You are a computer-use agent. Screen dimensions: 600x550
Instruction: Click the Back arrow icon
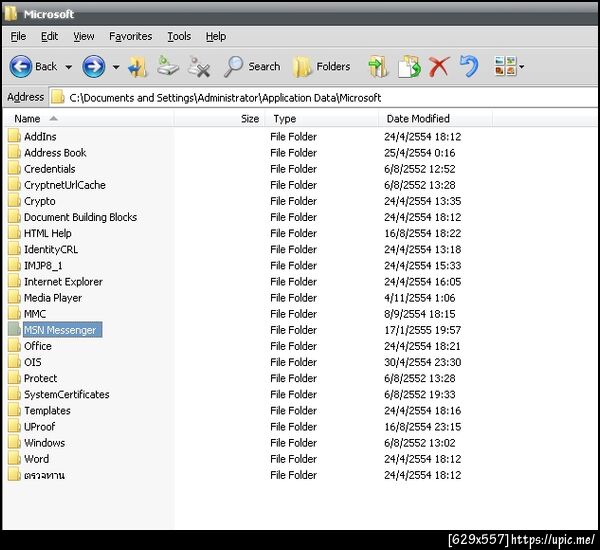pos(21,66)
